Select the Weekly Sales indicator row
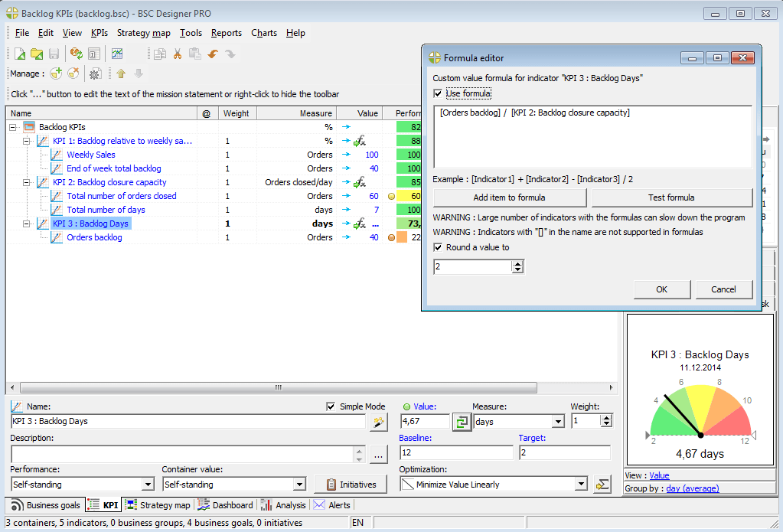Screen dimensions: 783x532 (91, 155)
